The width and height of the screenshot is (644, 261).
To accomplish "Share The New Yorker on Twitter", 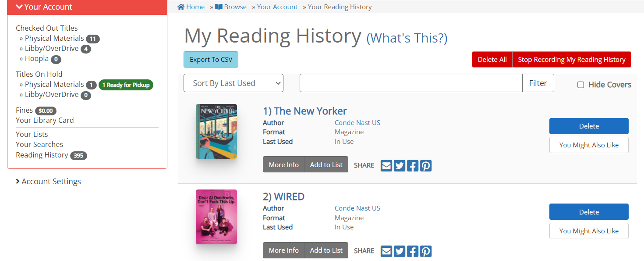I will 399,166.
